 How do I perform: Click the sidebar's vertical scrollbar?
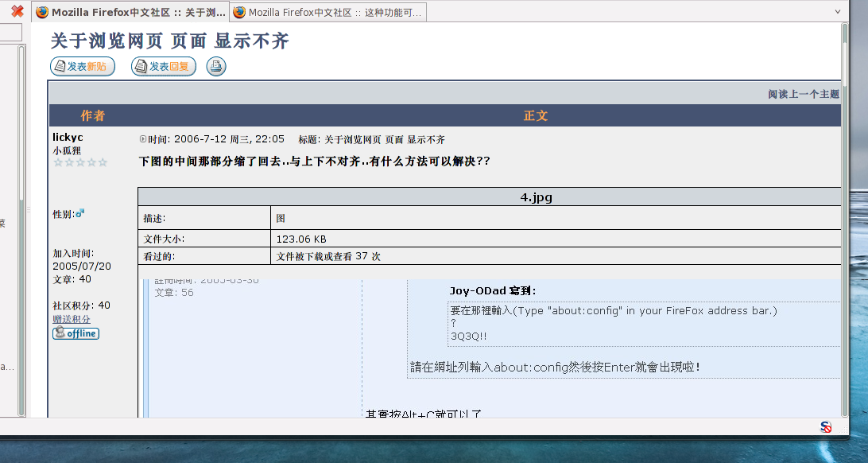tap(21, 239)
